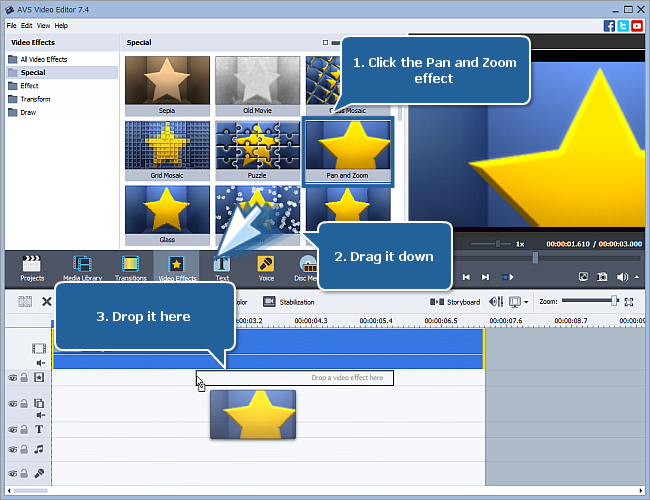The height and width of the screenshot is (500, 650).
Task: Toggle visibility of the video effects track
Action: [13, 378]
